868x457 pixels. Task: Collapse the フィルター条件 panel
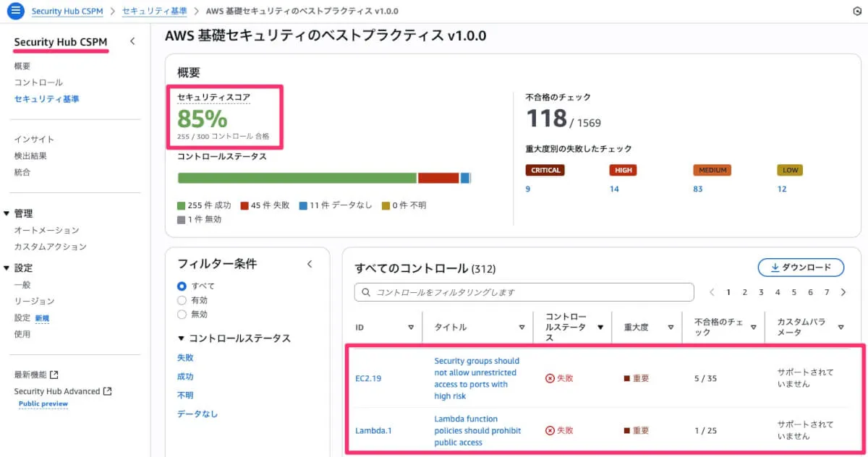(310, 264)
